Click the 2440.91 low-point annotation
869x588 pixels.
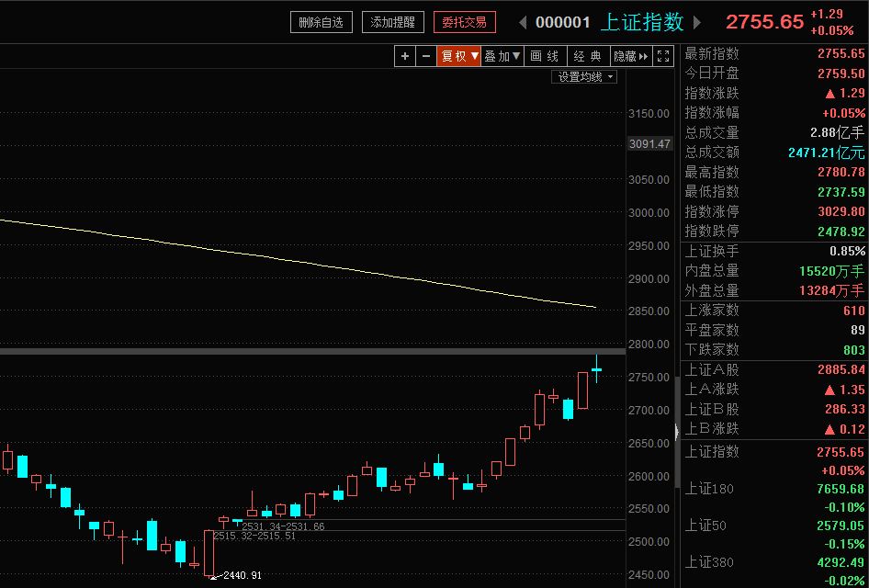243,576
